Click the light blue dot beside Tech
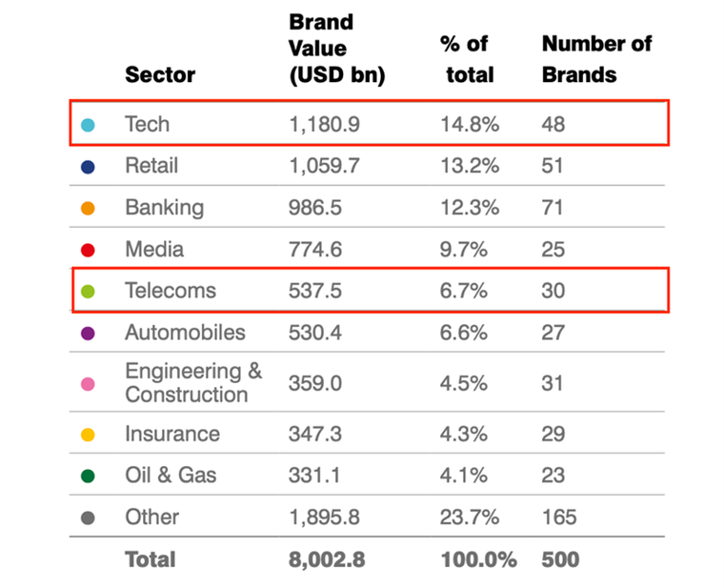 coord(88,125)
